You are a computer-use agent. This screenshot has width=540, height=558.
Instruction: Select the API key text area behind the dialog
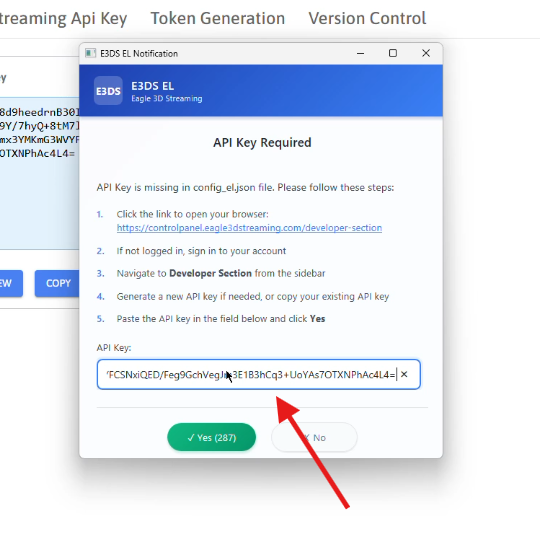tap(40, 173)
